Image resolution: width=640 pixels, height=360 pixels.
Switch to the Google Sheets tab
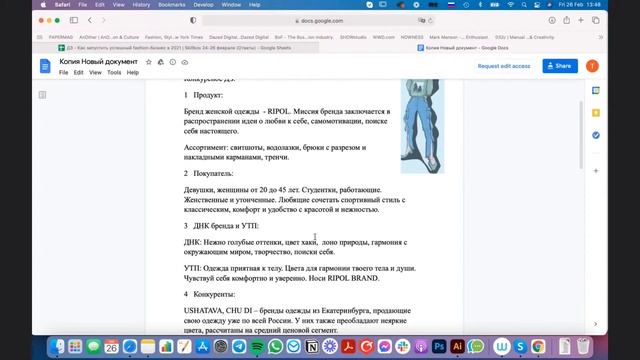point(176,48)
